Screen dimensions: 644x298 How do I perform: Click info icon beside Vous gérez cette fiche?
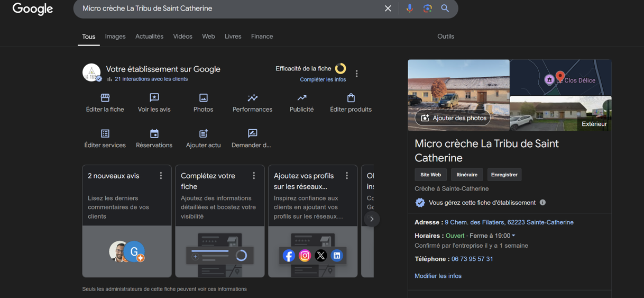[x=542, y=203]
